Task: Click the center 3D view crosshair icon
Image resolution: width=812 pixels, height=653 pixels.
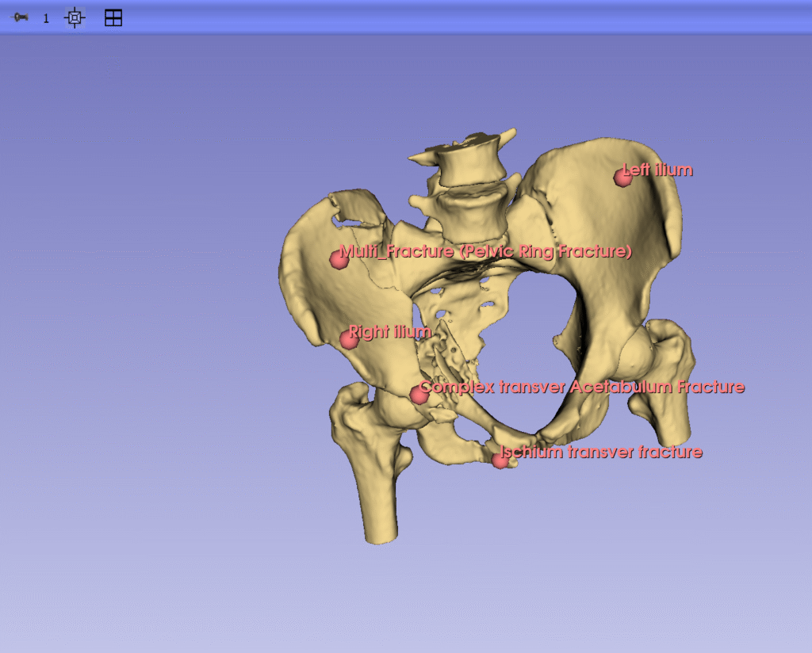Action: point(75,18)
